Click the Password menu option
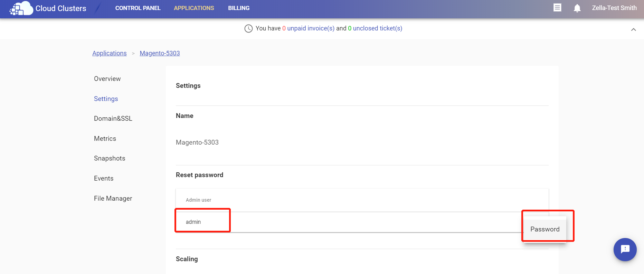644x274 pixels. (545, 229)
